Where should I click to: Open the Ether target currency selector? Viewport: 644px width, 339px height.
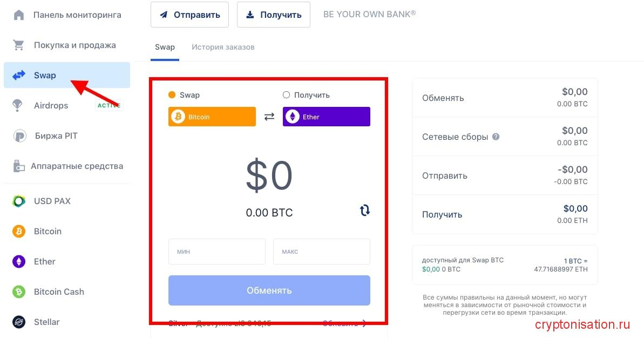tap(326, 117)
